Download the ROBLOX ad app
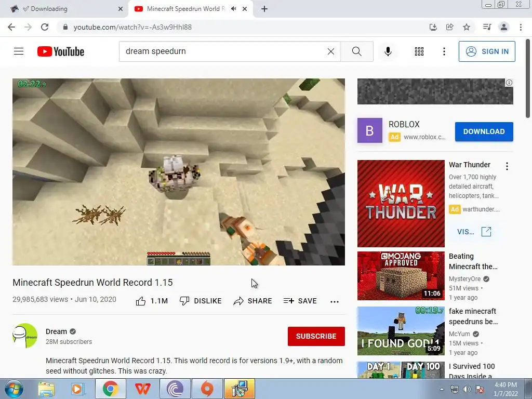The image size is (532, 399). pyautogui.click(x=484, y=131)
